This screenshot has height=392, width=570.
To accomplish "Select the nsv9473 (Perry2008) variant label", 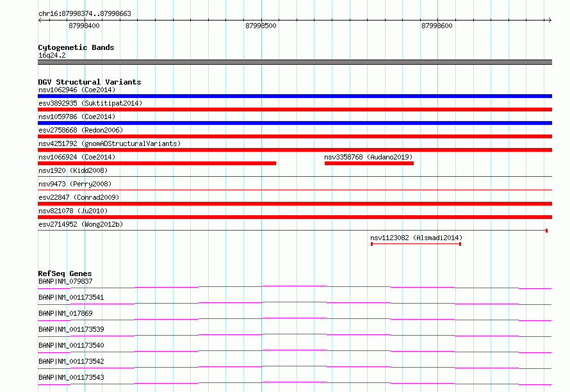I will (75, 184).
